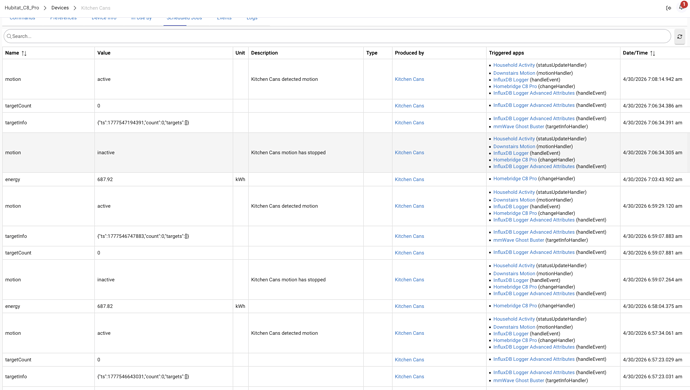Image resolution: width=690 pixels, height=390 pixels.
Task: Switch to the Device Info tab
Action: pos(104,18)
